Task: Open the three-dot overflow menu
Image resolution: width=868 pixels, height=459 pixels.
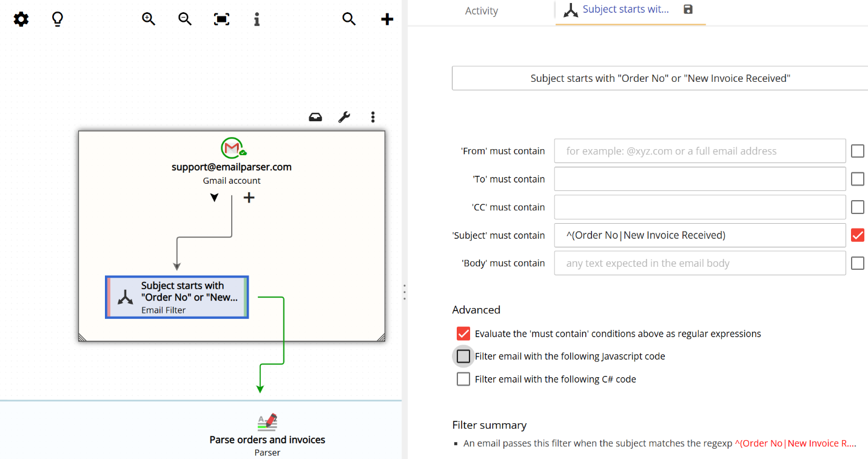Action: (x=372, y=116)
